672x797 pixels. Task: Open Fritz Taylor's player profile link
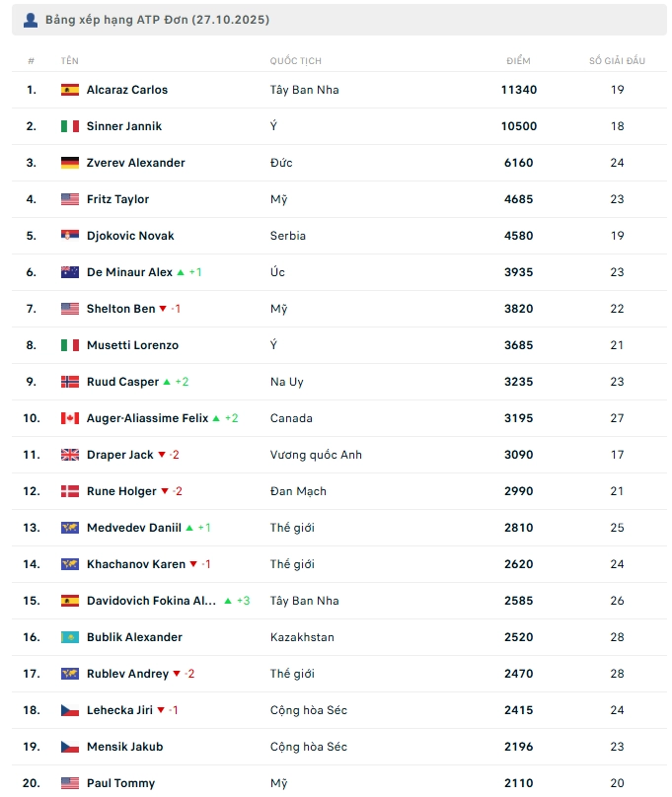117,199
